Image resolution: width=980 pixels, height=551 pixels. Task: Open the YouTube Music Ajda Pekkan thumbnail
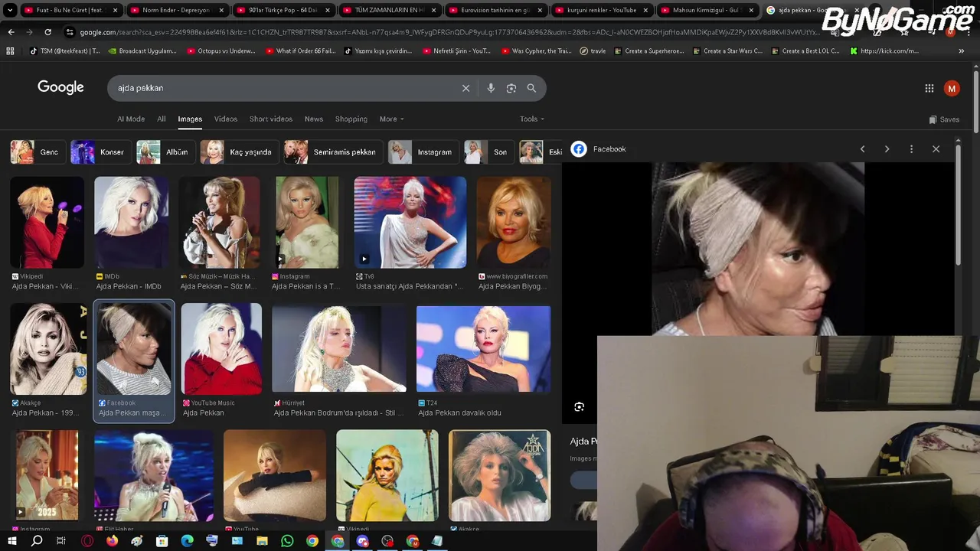pos(221,348)
